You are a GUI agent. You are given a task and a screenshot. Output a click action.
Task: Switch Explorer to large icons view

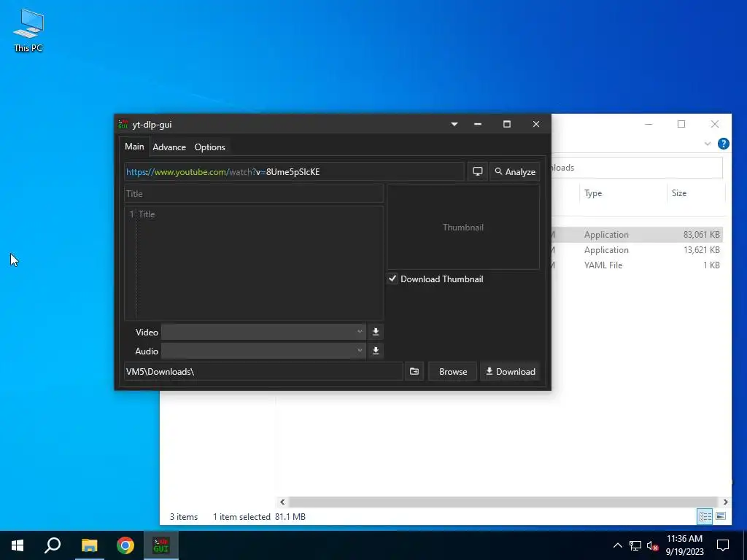click(721, 517)
